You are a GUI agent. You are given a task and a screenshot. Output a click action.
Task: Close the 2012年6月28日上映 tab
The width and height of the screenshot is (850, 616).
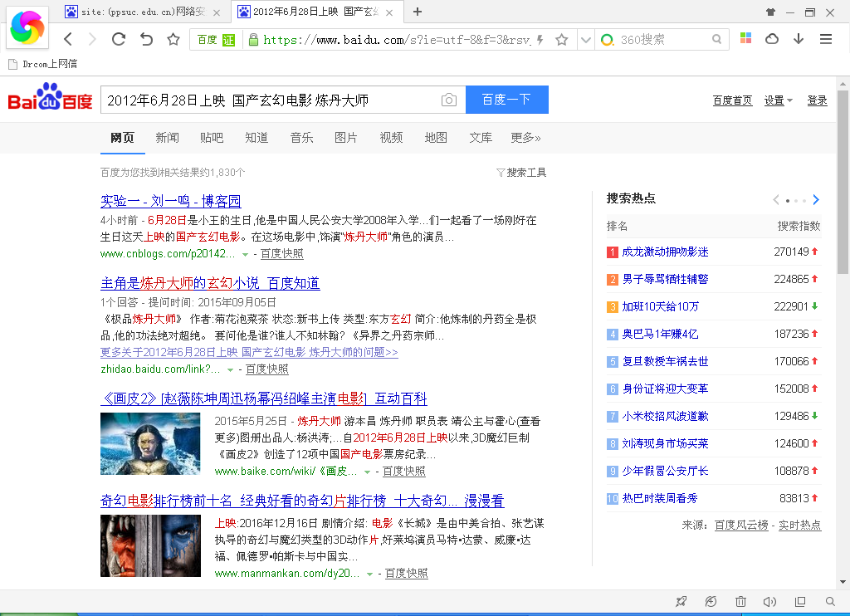pyautogui.click(x=389, y=12)
